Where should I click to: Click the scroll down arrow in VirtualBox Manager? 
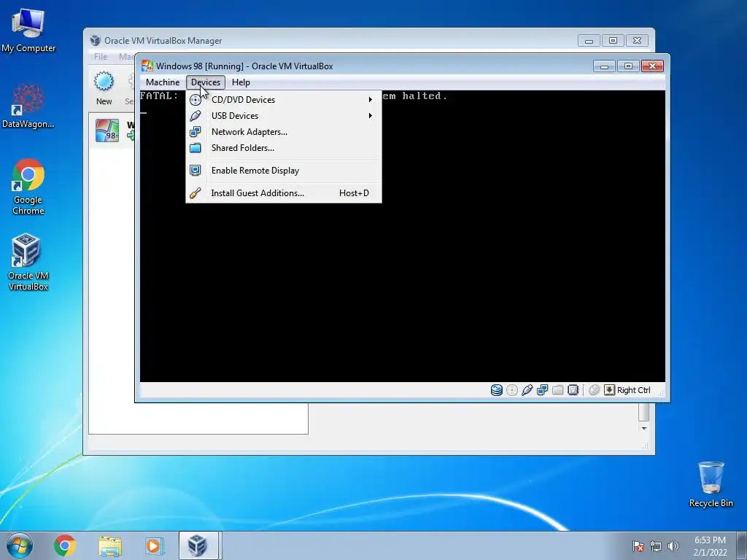coord(644,428)
